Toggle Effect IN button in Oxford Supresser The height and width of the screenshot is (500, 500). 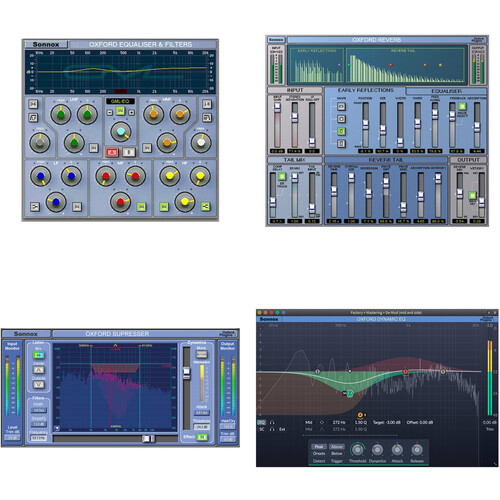202,437
